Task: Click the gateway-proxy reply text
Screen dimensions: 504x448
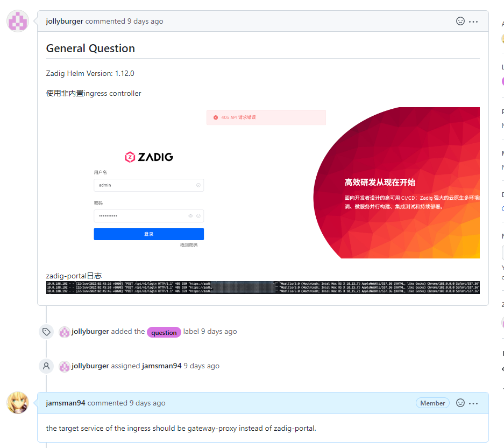Action: (x=181, y=429)
